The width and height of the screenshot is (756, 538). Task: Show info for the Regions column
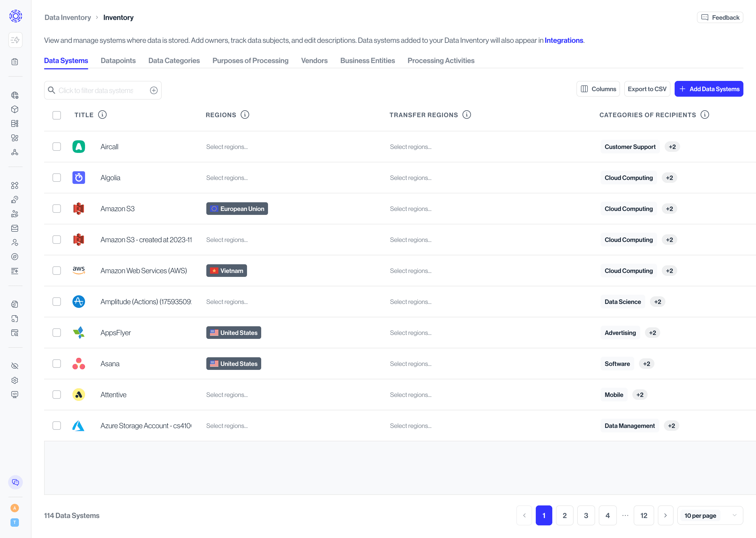245,115
